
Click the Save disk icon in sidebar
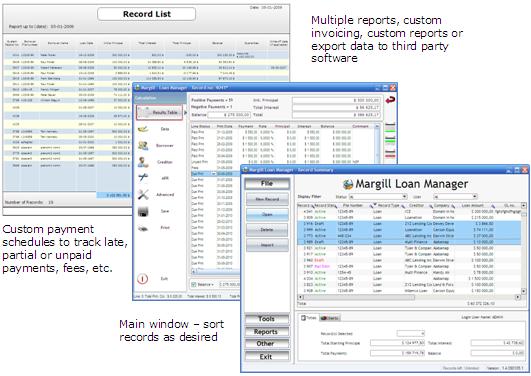pos(143,211)
